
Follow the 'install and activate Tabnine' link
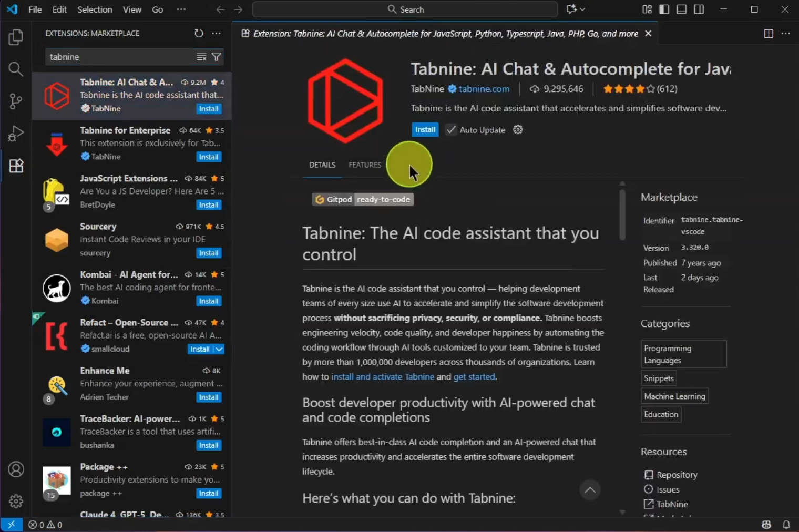(383, 377)
